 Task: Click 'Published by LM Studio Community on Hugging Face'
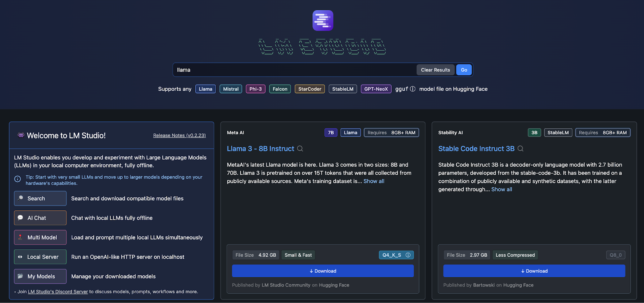point(291,285)
